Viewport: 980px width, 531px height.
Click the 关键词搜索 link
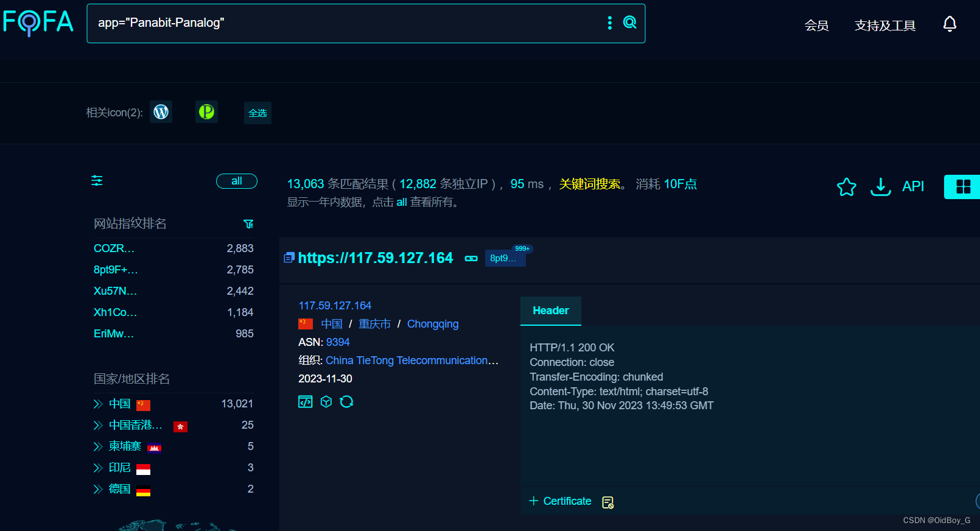pyautogui.click(x=590, y=184)
